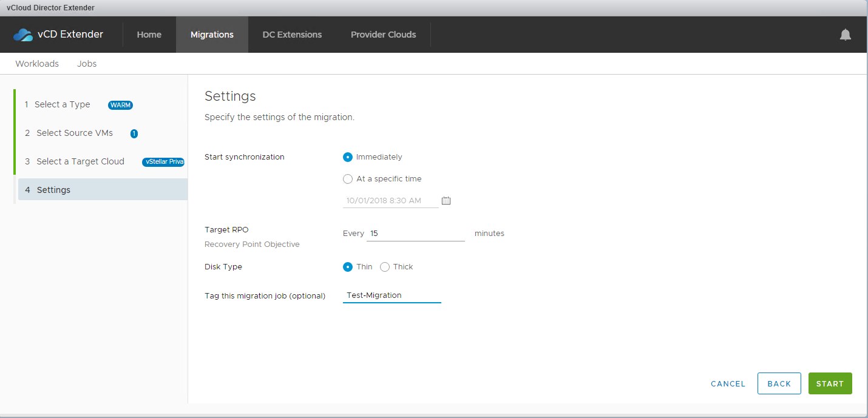Click the BACK button
This screenshot has height=418, width=868.
pos(779,383)
